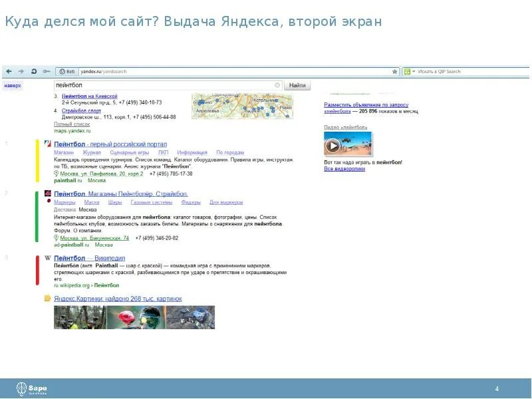Open the 'Магазин' sitelink

[x=64, y=153]
